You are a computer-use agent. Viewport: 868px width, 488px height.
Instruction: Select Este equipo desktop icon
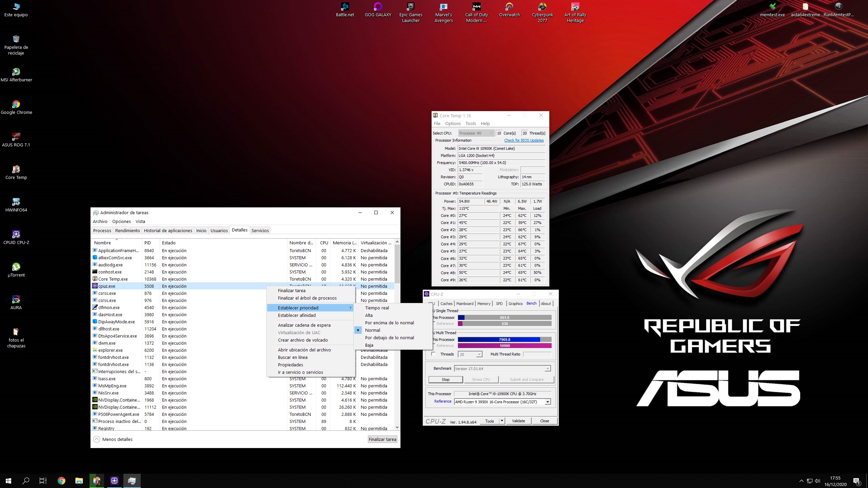[x=16, y=10]
